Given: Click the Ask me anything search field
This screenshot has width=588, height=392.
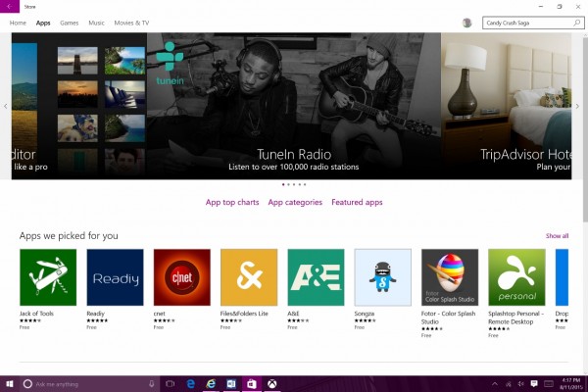Looking at the screenshot, I should point(90,384).
